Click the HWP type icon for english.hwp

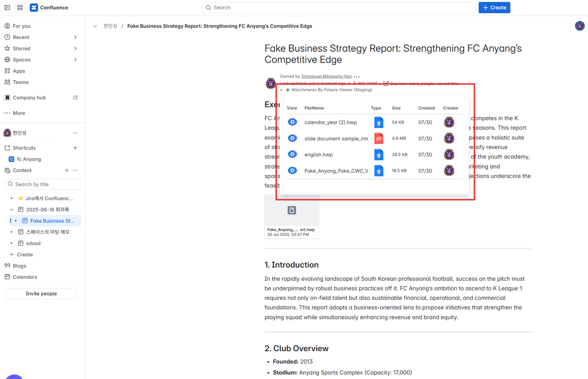[x=379, y=155]
